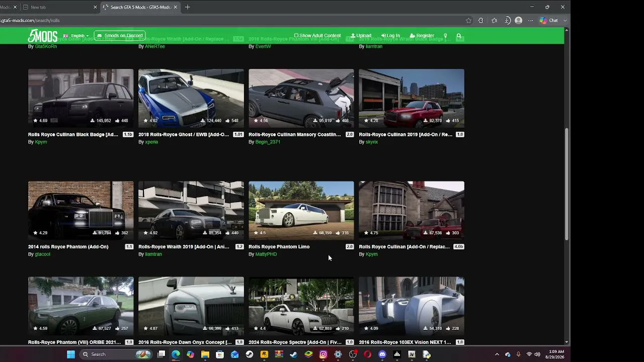Click the page vertical scrollbar thumb

coord(567,184)
